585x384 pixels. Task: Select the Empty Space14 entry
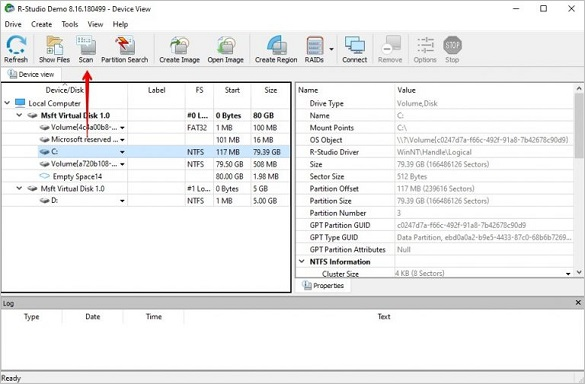point(77,176)
